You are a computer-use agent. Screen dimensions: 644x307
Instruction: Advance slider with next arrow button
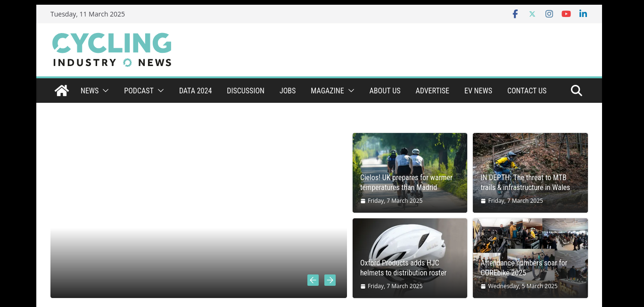330,280
